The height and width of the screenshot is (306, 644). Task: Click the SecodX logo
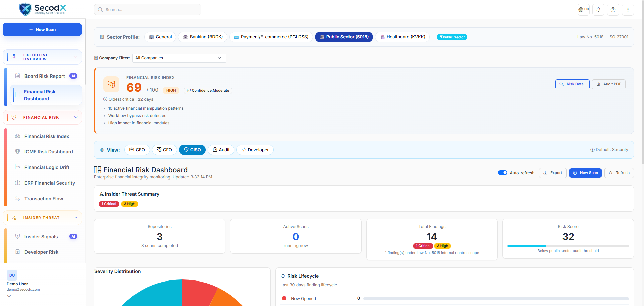coord(43,9)
